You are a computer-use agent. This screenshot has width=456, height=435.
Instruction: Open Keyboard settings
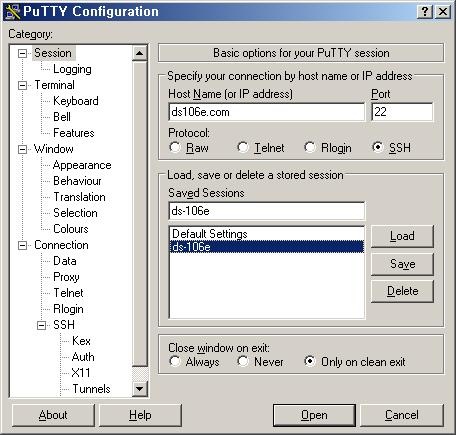pos(76,101)
